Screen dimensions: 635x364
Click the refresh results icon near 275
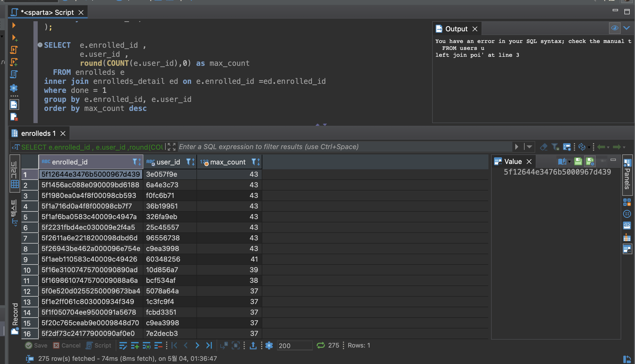point(320,345)
